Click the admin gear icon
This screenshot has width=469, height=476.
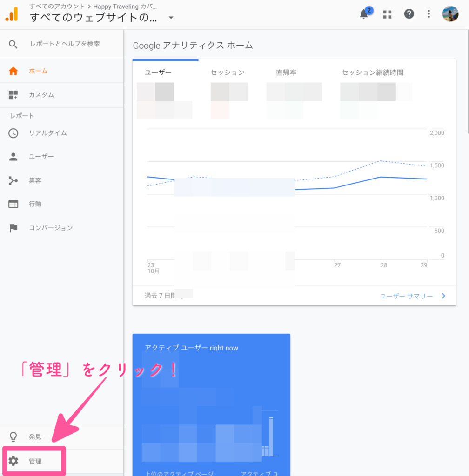(x=13, y=461)
